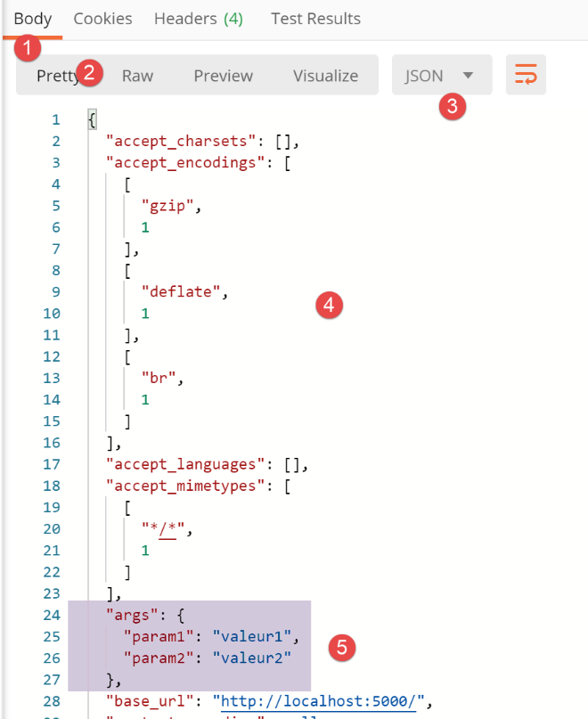The height and width of the screenshot is (719, 588).
Task: Click the red annotation marker 3
Action: coord(453,107)
